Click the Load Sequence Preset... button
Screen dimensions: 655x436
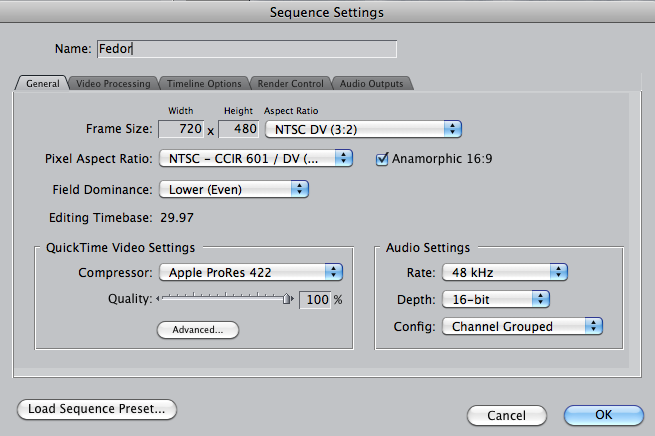(x=97, y=408)
